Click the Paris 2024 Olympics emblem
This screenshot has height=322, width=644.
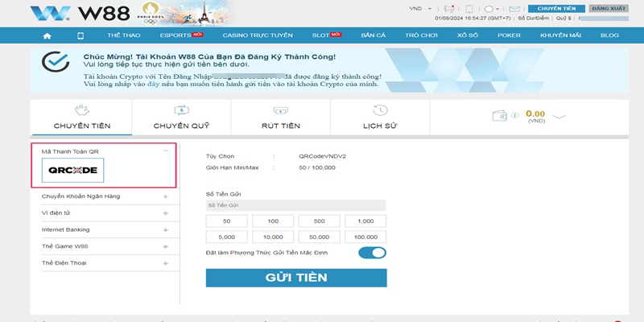150,13
